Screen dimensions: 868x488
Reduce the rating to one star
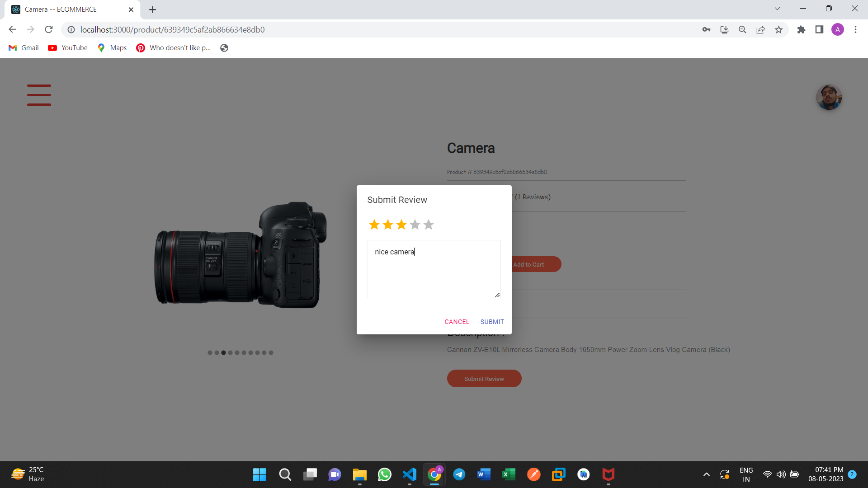373,225
